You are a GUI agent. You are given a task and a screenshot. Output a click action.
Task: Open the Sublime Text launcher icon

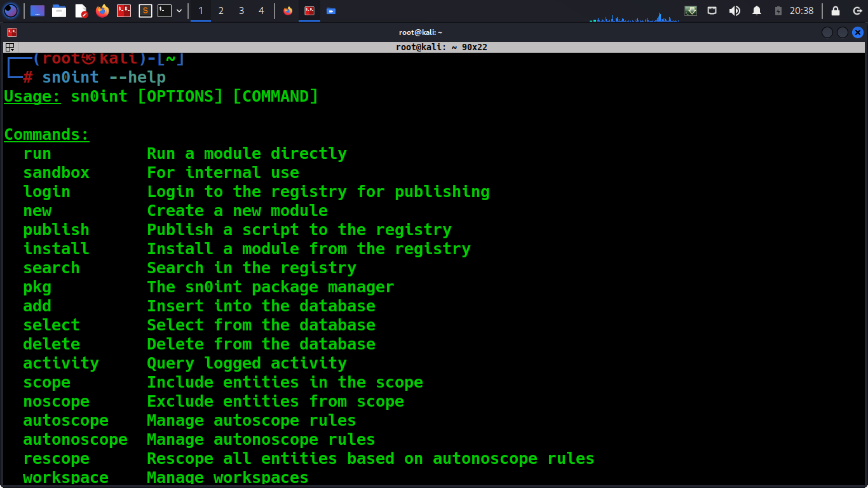click(x=146, y=11)
